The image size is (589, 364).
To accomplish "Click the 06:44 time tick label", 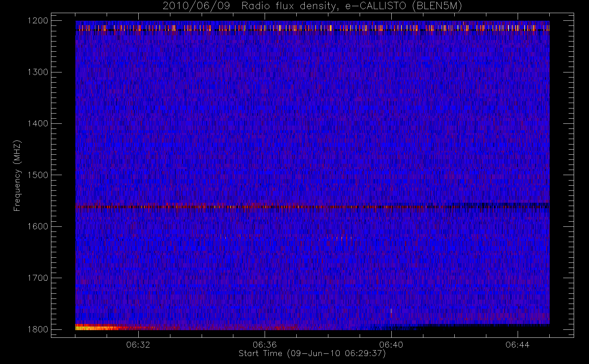I will tap(517, 345).
